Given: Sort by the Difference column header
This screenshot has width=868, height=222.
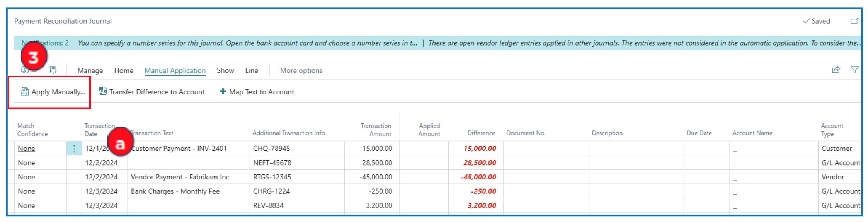Looking at the screenshot, I should (481, 133).
